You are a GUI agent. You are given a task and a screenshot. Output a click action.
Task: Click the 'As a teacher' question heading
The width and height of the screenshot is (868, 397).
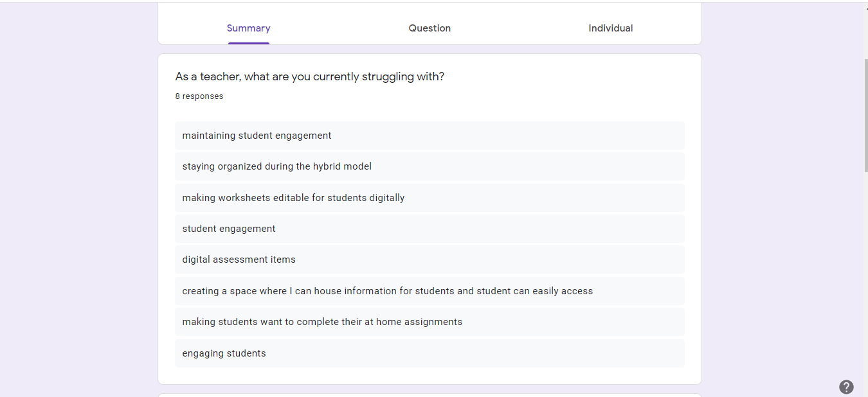(x=309, y=76)
